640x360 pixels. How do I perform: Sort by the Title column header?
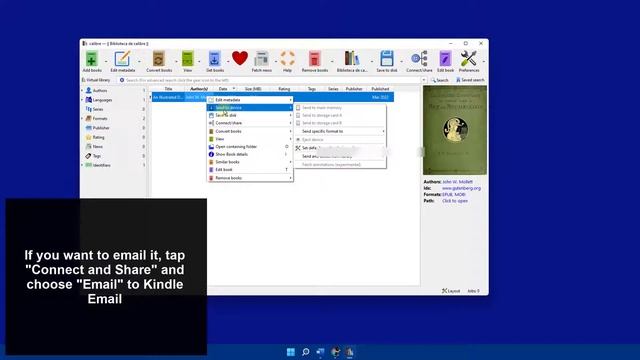168,89
